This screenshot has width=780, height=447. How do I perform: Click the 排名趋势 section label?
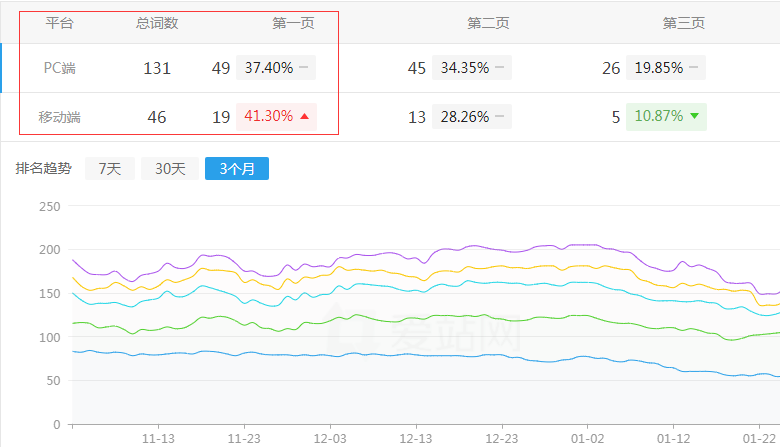[44, 169]
